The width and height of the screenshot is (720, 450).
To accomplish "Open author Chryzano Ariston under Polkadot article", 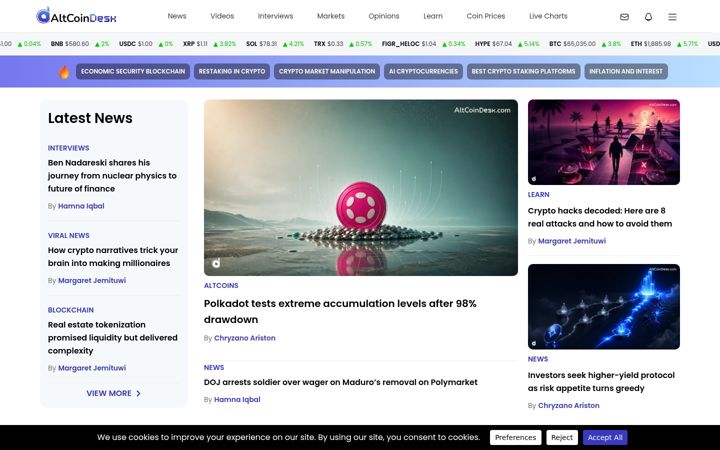I will click(x=245, y=338).
